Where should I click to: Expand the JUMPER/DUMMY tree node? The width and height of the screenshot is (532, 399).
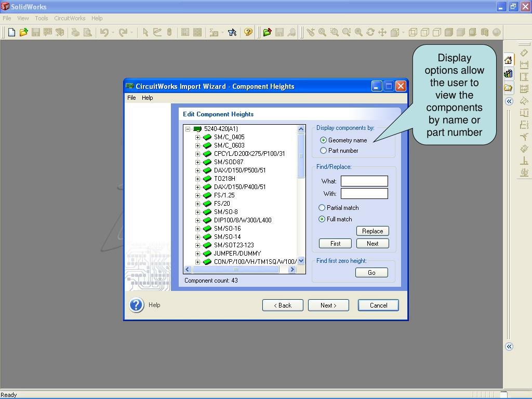point(197,254)
